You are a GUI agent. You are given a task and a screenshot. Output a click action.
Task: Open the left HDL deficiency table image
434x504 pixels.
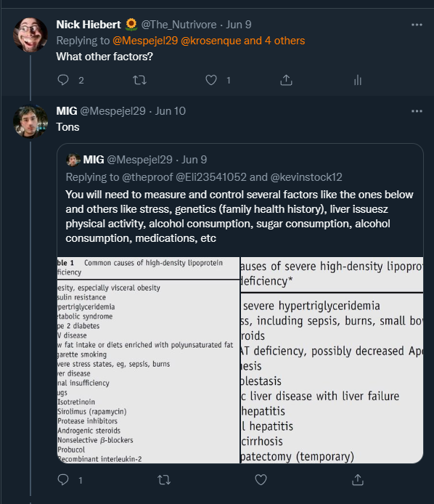[x=148, y=360]
